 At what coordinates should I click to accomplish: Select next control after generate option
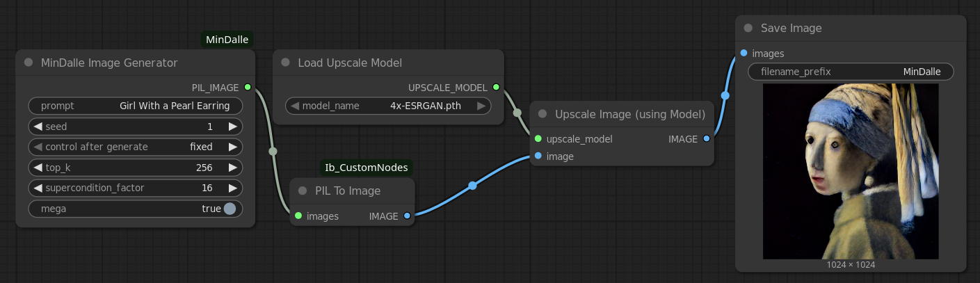coord(233,147)
